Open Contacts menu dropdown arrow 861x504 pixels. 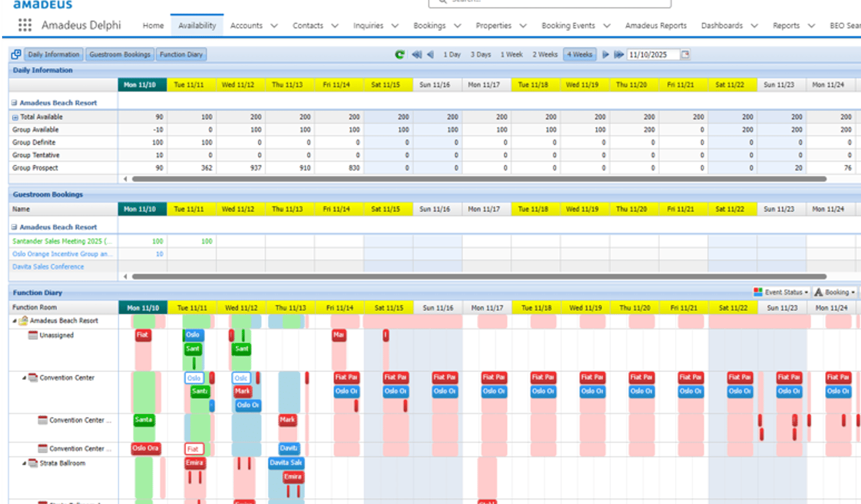pos(335,26)
